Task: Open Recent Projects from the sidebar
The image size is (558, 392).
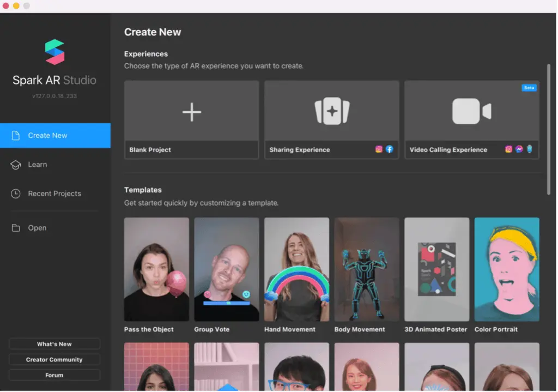Action: 54,194
